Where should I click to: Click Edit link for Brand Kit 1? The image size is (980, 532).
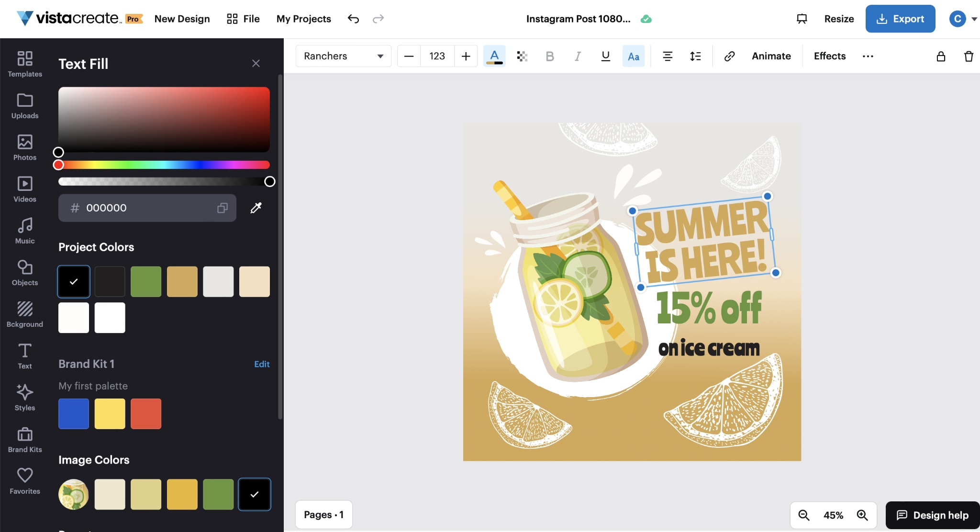262,364
